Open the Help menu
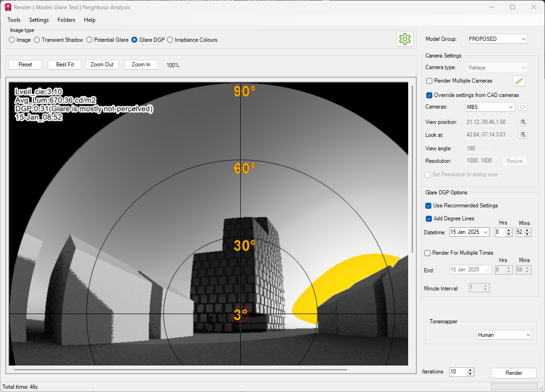The image size is (545, 392). (90, 20)
